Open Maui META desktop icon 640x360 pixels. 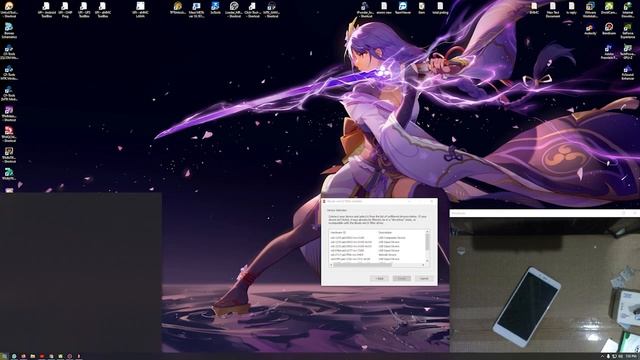(x=196, y=9)
